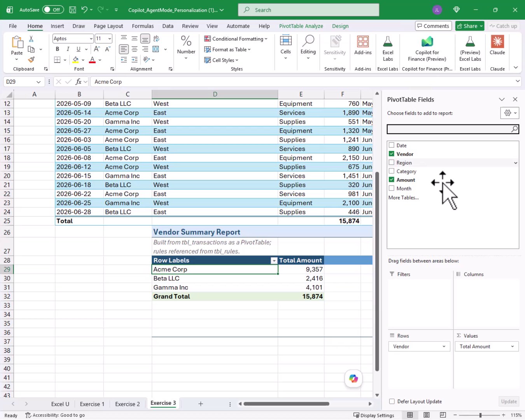Launch the Claude add-in

click(x=497, y=46)
